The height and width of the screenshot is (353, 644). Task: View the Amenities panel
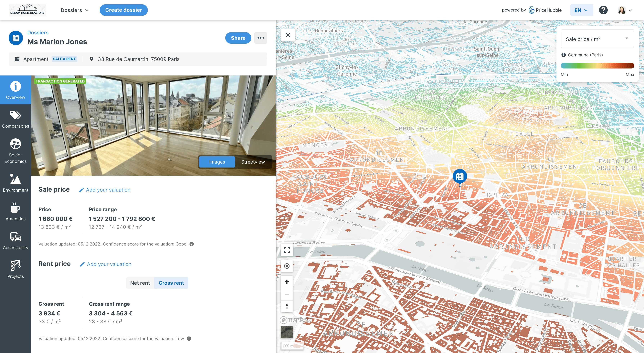tap(15, 212)
